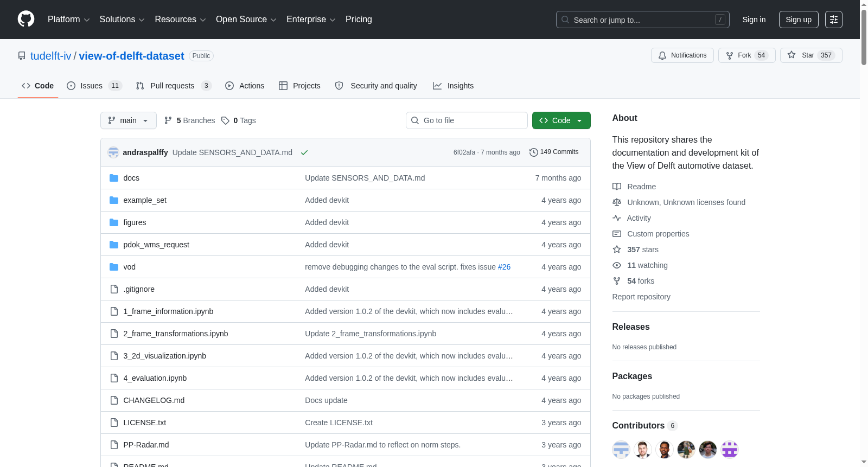Click the Custom properties icon
This screenshot has height=467, width=868.
coord(617,234)
